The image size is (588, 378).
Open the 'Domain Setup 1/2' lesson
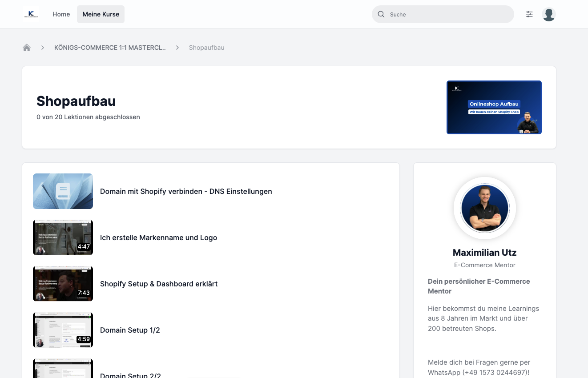coord(130,330)
